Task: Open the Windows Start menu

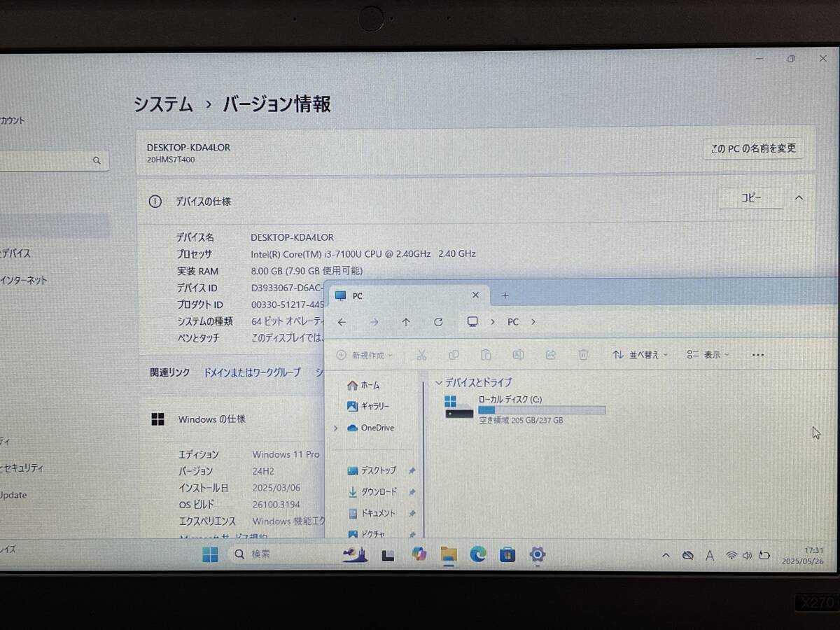Action: (210, 554)
